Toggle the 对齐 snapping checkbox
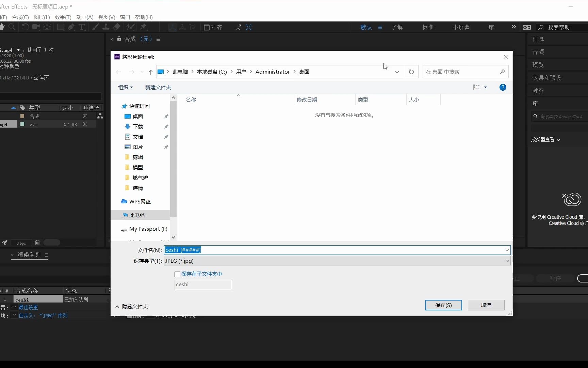 point(206,27)
